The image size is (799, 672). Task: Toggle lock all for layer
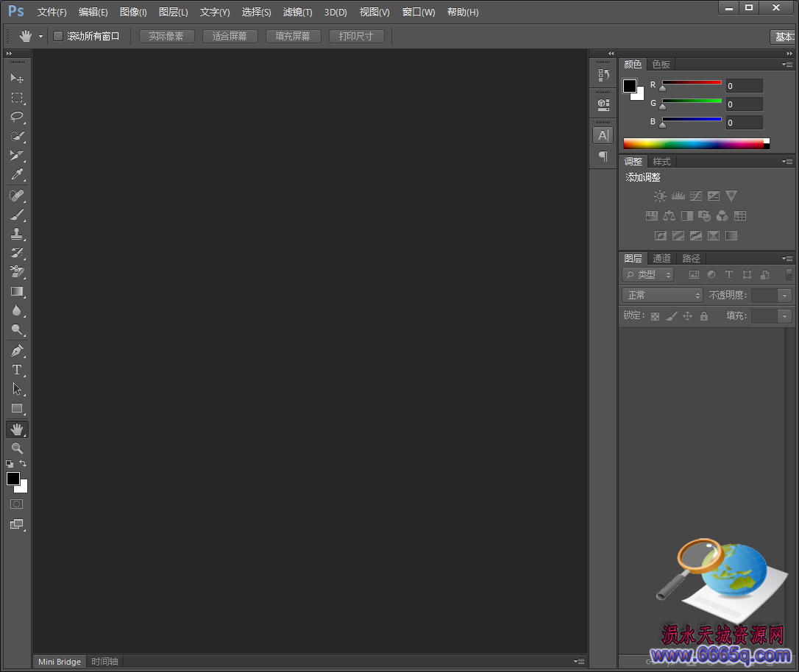703,316
